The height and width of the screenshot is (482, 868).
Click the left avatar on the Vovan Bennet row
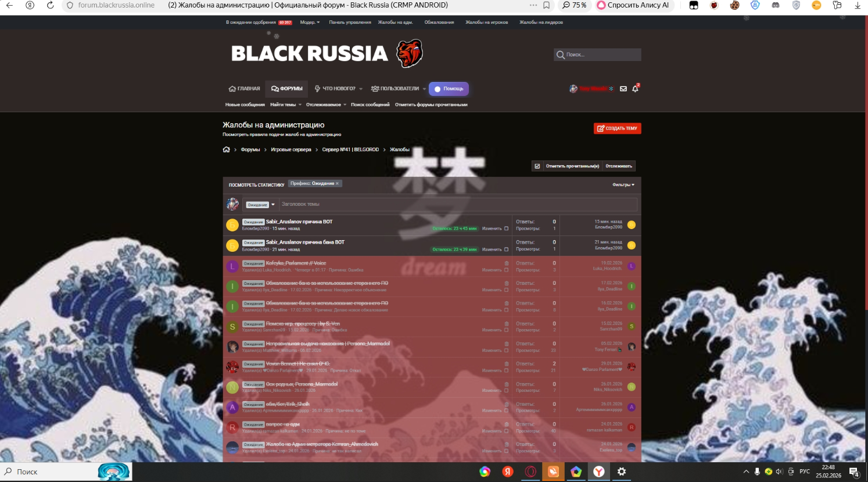pos(232,367)
